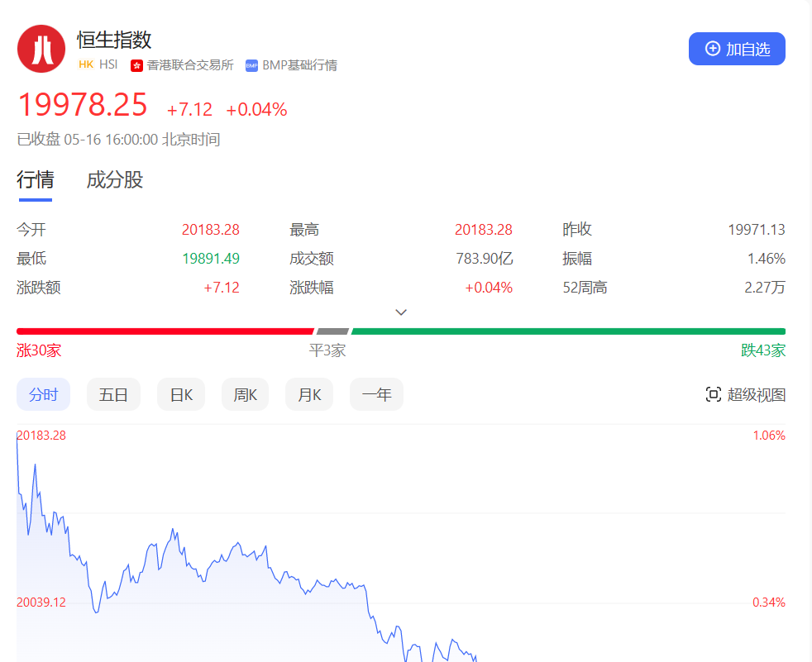This screenshot has height=662, width=812.
Task: Click the red 涨30家 advancers bar
Action: point(165,331)
